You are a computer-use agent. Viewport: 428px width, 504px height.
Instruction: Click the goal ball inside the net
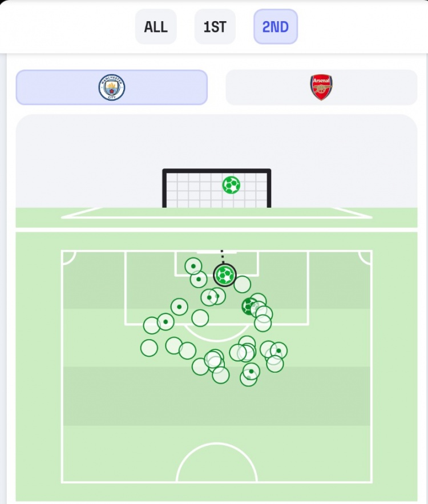[x=231, y=185]
